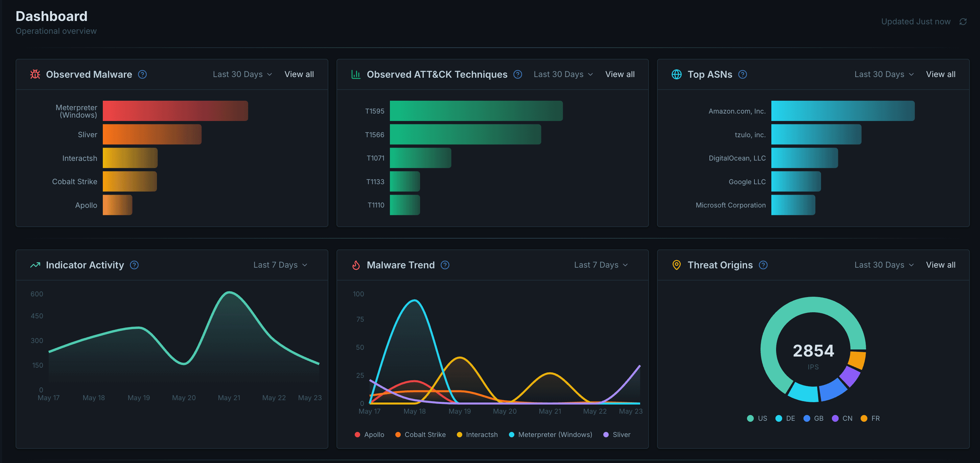Image resolution: width=980 pixels, height=463 pixels.
Task: Click the cyan DE donut segment
Action: tap(803, 393)
